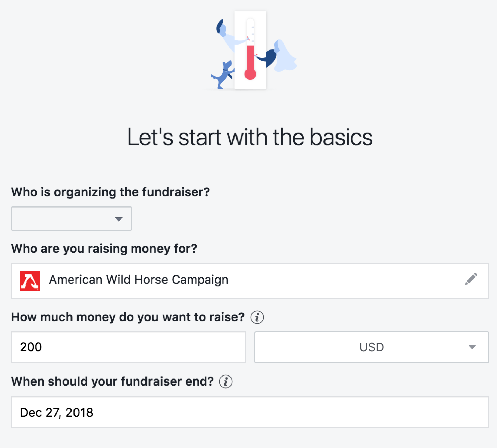This screenshot has width=497, height=448.
Task: Open the USD currency dropdown
Action: (x=371, y=347)
